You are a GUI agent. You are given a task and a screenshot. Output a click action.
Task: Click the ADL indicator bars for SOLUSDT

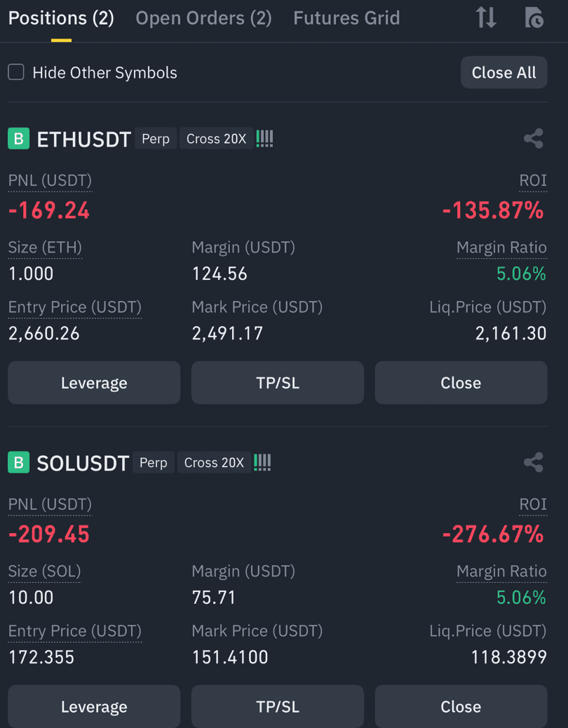point(262,462)
